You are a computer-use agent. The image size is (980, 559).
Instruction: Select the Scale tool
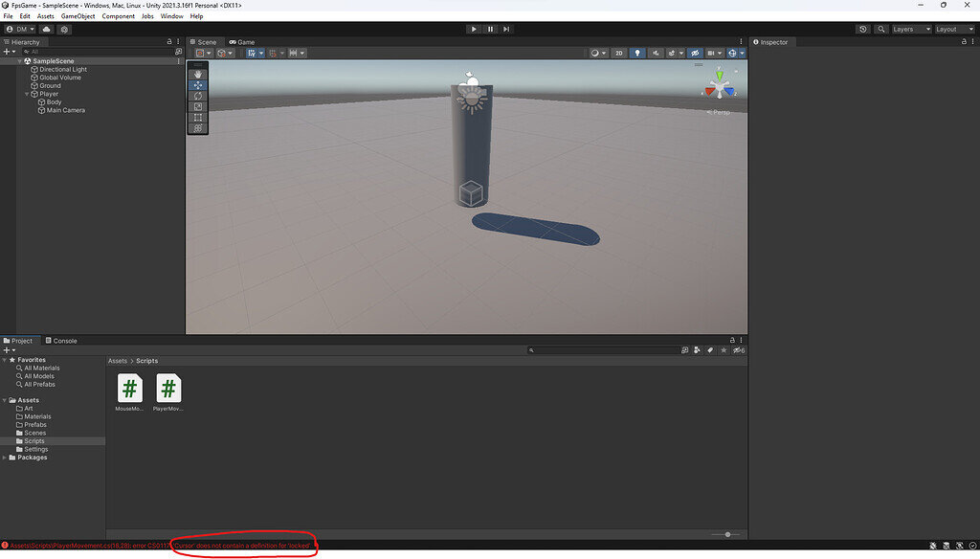click(x=197, y=106)
